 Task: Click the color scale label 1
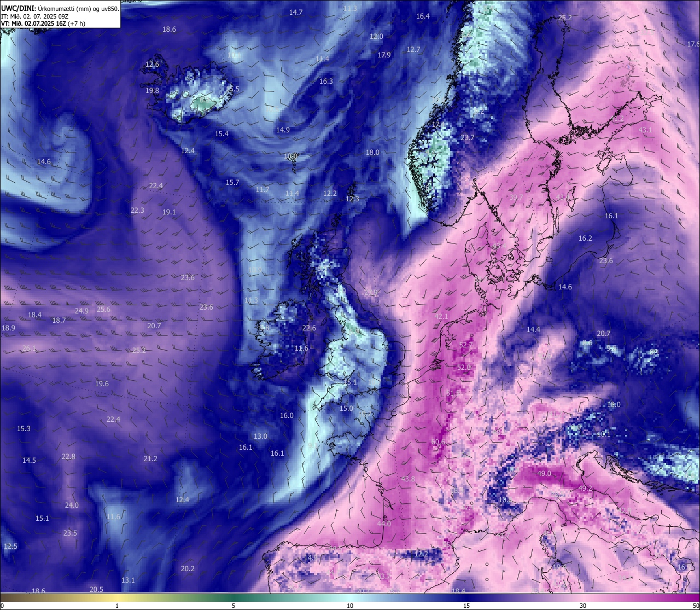pos(117,606)
